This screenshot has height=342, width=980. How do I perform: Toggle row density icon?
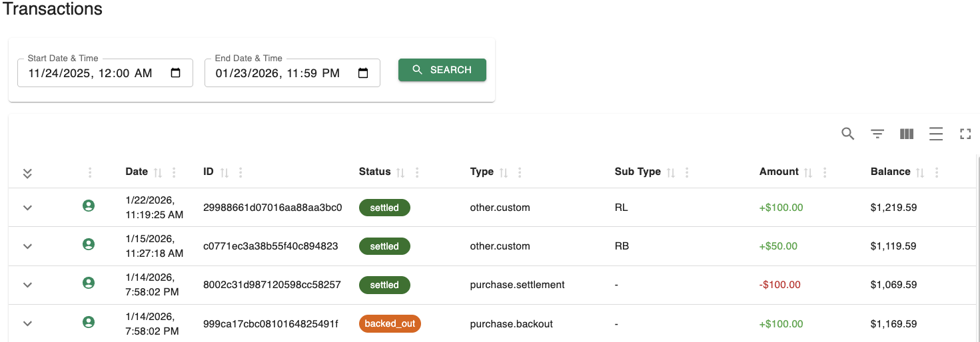pos(936,134)
